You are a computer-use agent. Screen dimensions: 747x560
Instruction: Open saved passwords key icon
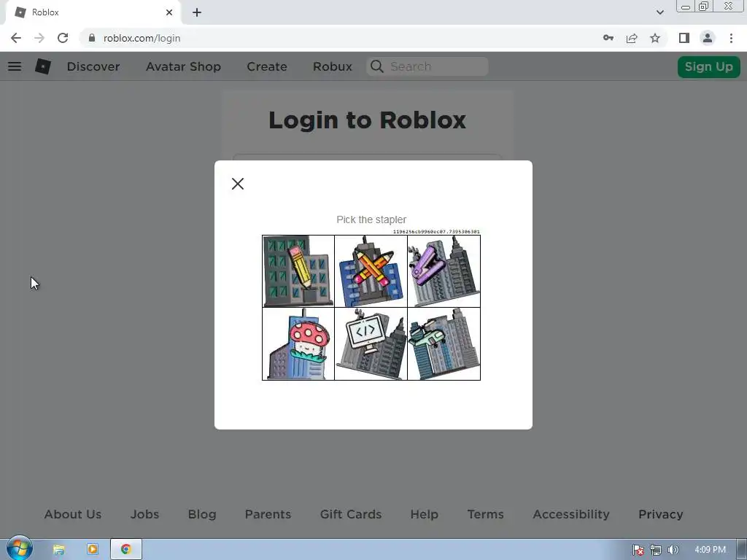pos(608,38)
